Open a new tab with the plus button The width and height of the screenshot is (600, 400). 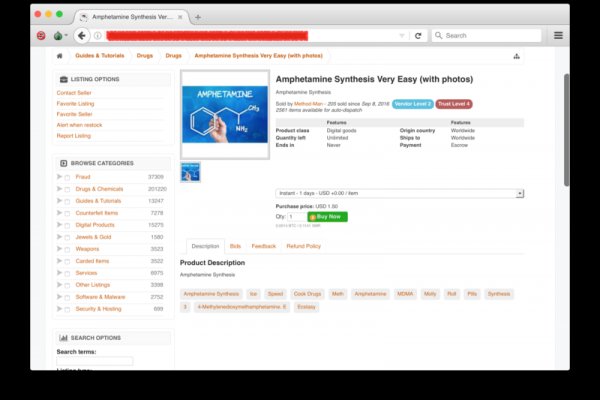pos(198,16)
